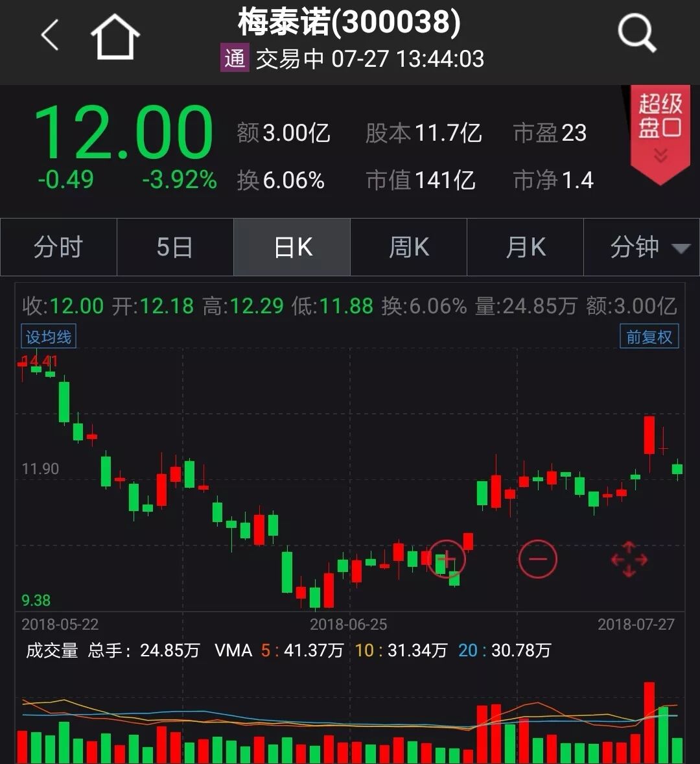Tap the date label 2018-07-27
700x764 pixels.
636,624
